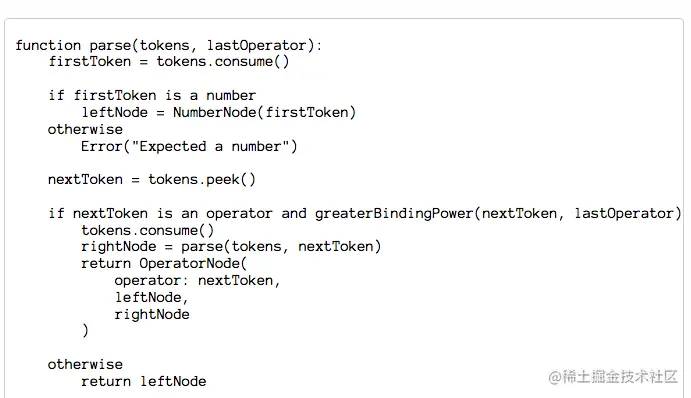Image resolution: width=691 pixels, height=398 pixels.
Task: Click the 'rightNode' argument line
Action: [x=152, y=315]
